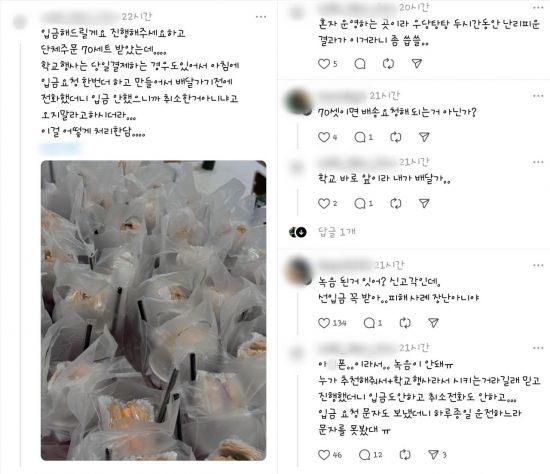Viewport: 550px width, 474px height.
Task: Like the 학교 바로 앞이라 comment
Action: pos(323,203)
